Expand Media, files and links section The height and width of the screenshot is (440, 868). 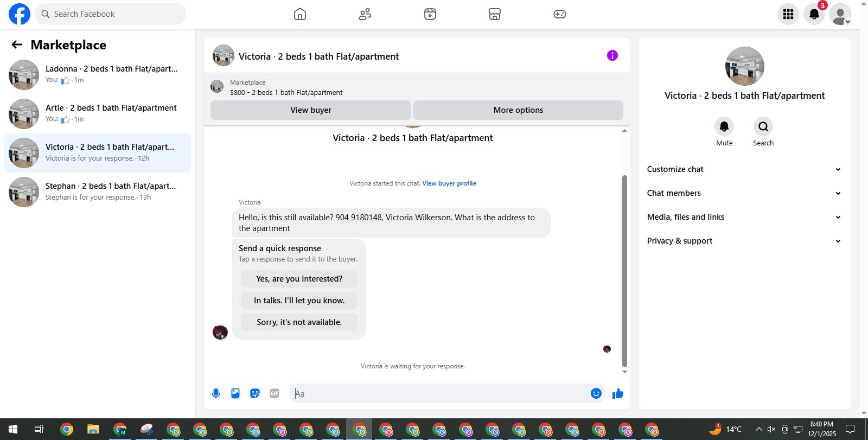744,217
